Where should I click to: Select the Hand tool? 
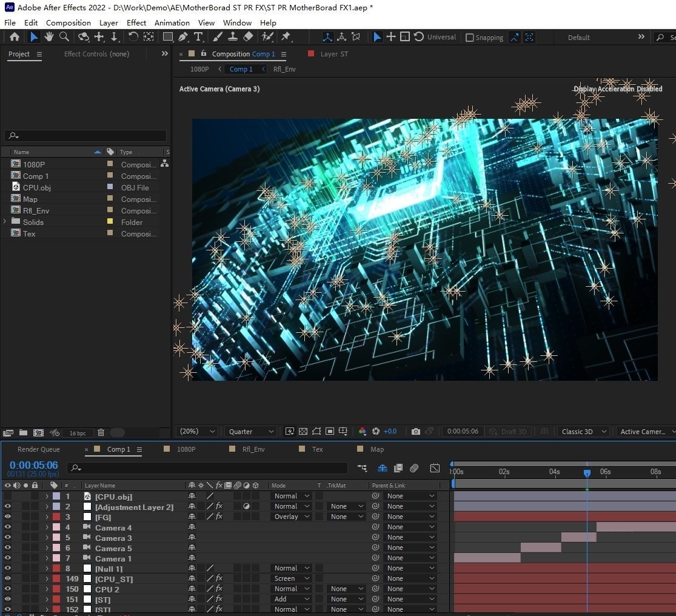tap(49, 37)
